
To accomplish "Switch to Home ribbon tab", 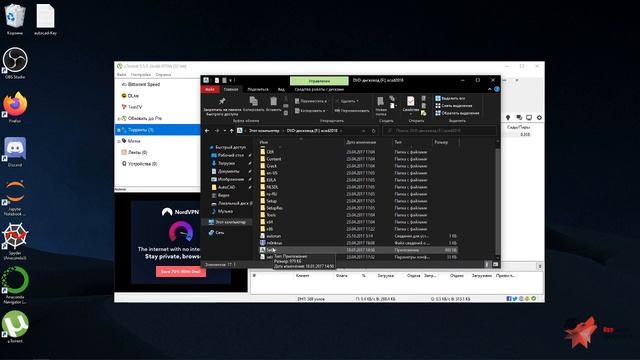I will (231, 89).
